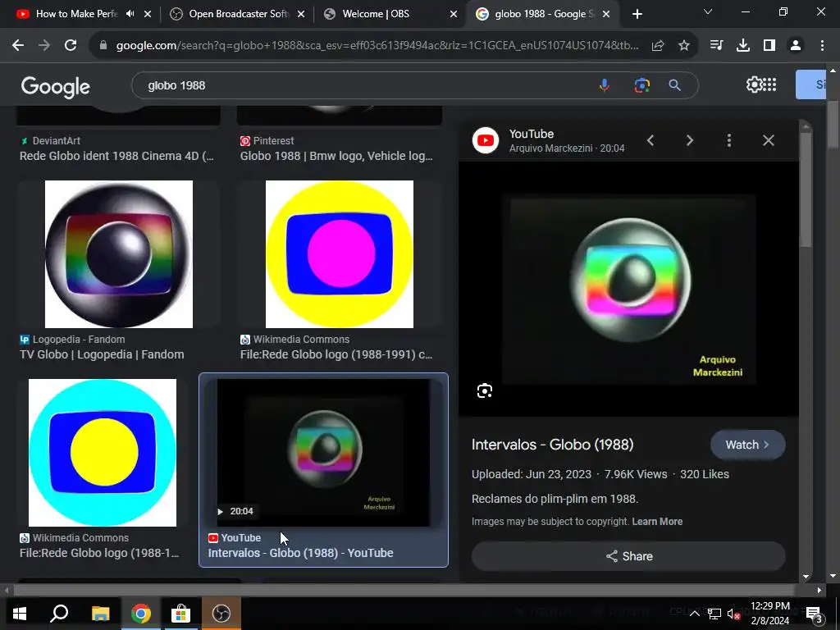Image resolution: width=840 pixels, height=630 pixels.
Task: Click Lens icon on the preview image
Action: [x=485, y=391]
